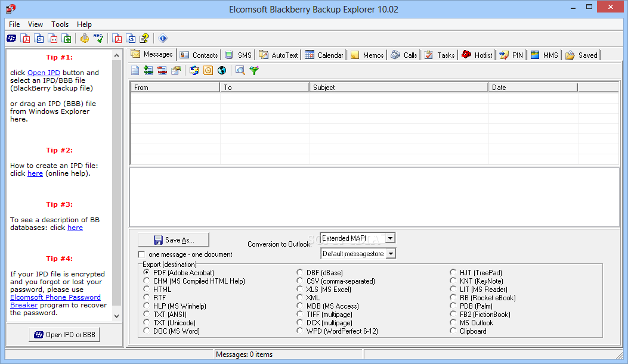Select DOC (MS Word) export option
Viewport: 628px width, 364px height.
147,331
